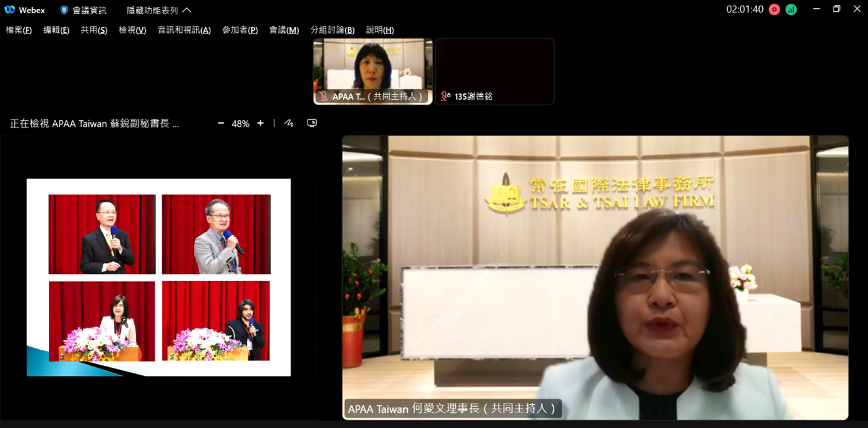This screenshot has width=868, height=428.
Task: Click the name label APAA Taiwan 何愛文理事長
Action: pyautogui.click(x=452, y=409)
